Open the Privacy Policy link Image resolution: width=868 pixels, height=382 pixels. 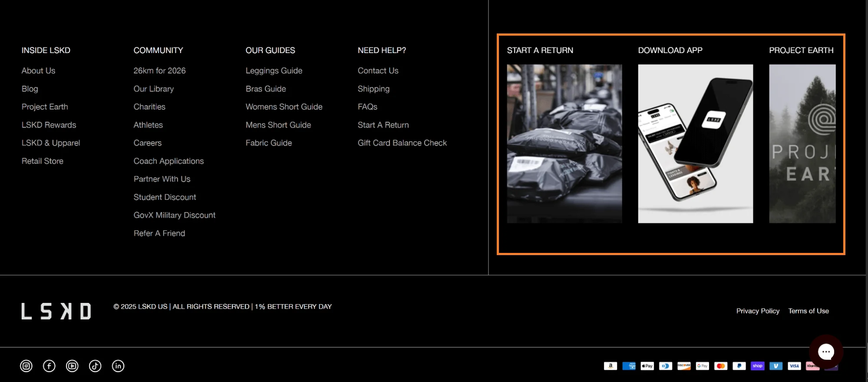point(758,311)
